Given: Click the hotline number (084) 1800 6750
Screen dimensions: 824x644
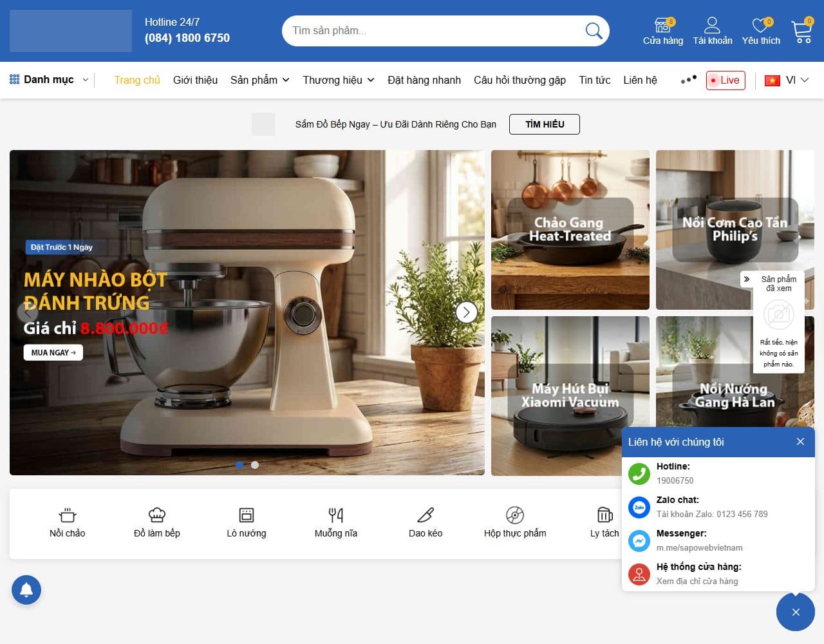Looking at the screenshot, I should tap(187, 38).
